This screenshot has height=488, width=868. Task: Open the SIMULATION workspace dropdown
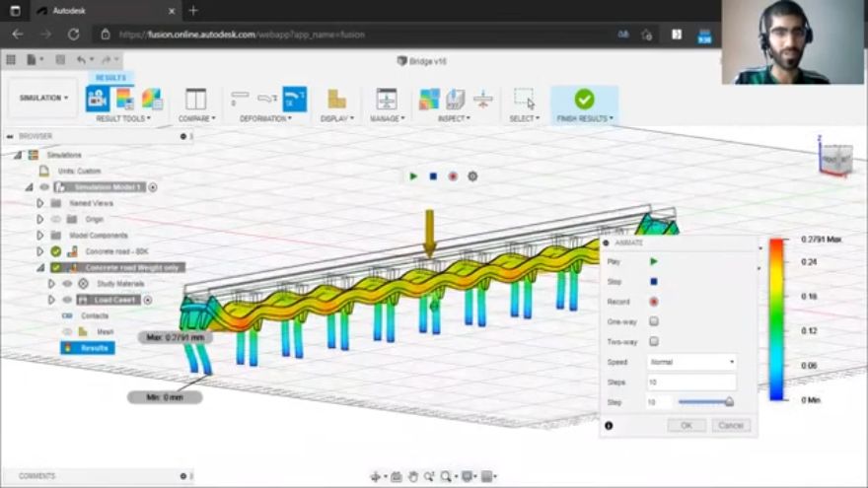(43, 98)
